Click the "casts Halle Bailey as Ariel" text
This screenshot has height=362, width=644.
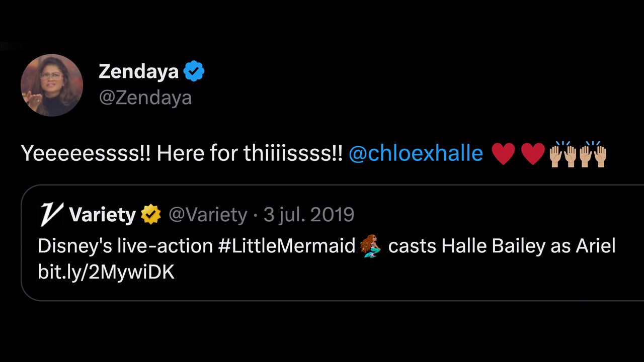502,246
